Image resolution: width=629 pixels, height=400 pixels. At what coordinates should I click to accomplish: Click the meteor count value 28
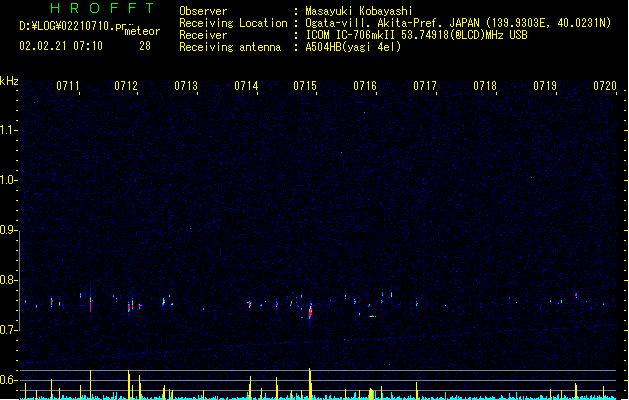[x=145, y=46]
